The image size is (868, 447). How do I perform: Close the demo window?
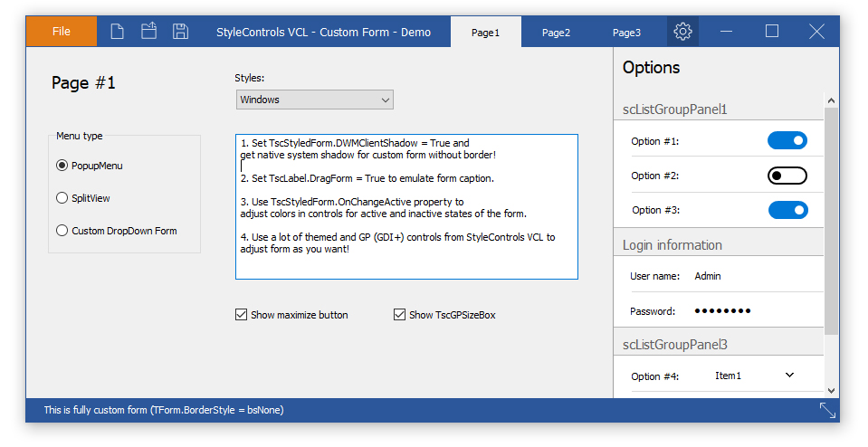click(x=817, y=32)
